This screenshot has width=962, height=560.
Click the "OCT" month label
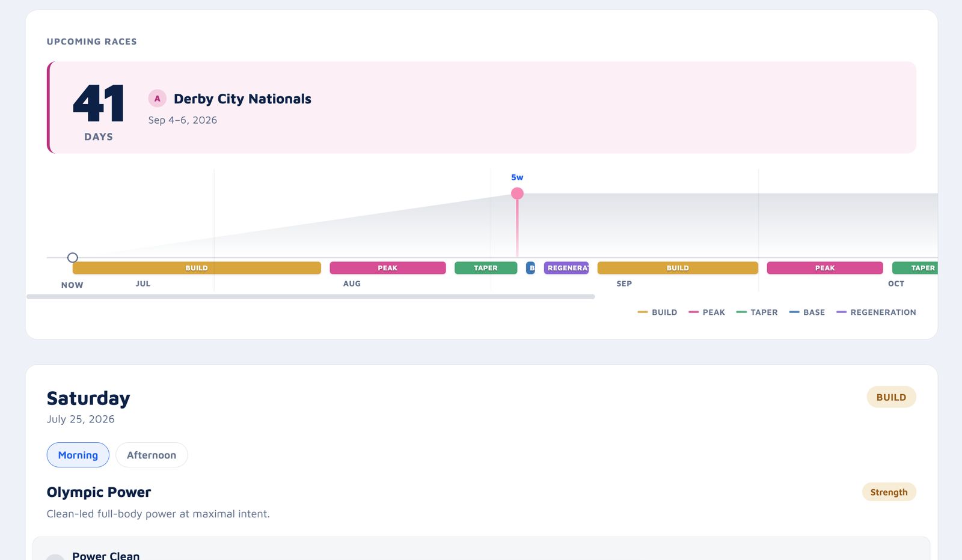coord(896,284)
